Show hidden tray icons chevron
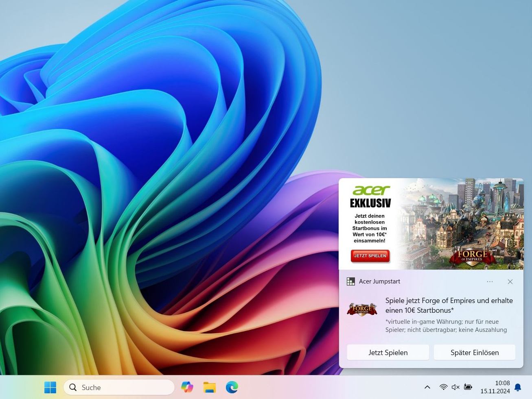 [427, 387]
